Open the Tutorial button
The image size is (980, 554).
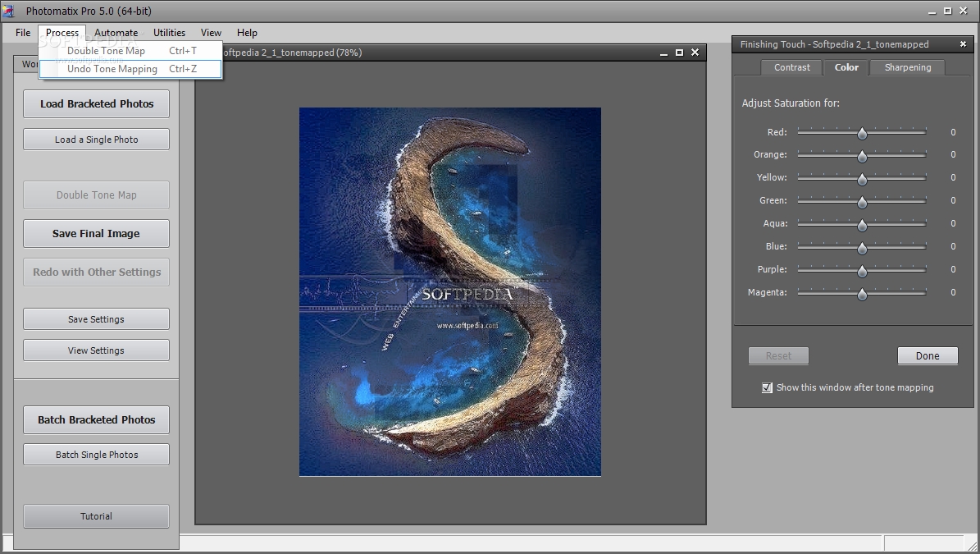click(x=96, y=516)
